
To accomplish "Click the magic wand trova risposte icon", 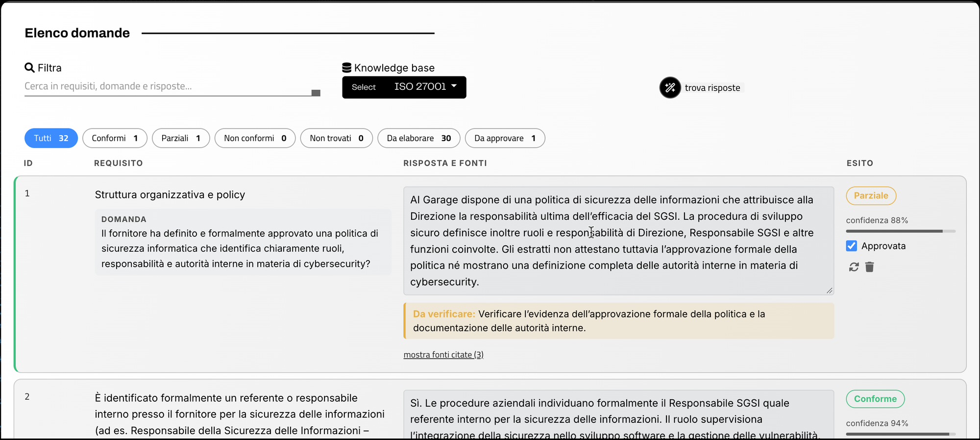I will 670,88.
